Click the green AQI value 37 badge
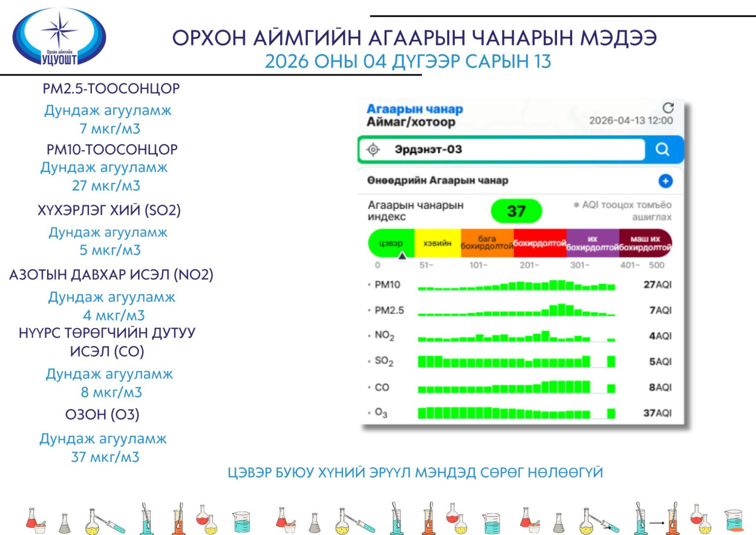Screen dimensions: 756x535 click(516, 211)
